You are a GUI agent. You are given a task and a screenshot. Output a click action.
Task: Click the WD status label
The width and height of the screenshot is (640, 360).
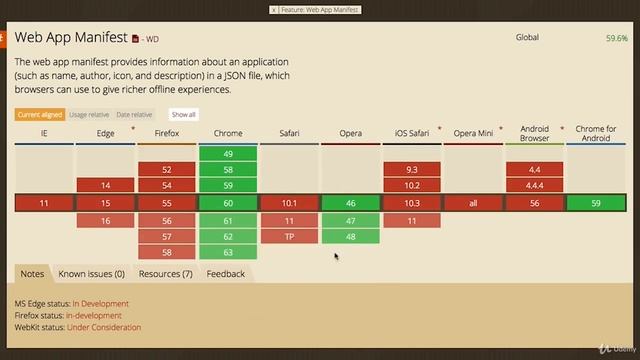click(x=152, y=39)
